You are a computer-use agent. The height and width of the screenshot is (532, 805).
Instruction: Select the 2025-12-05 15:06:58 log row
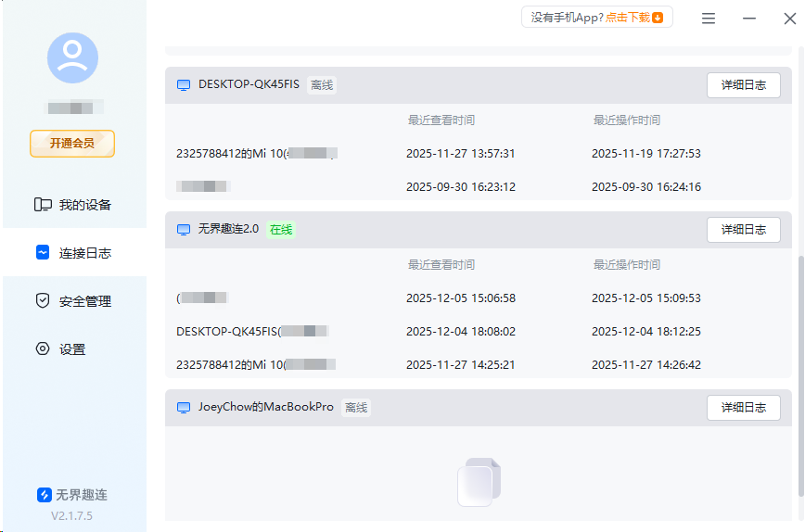pyautogui.click(x=461, y=298)
